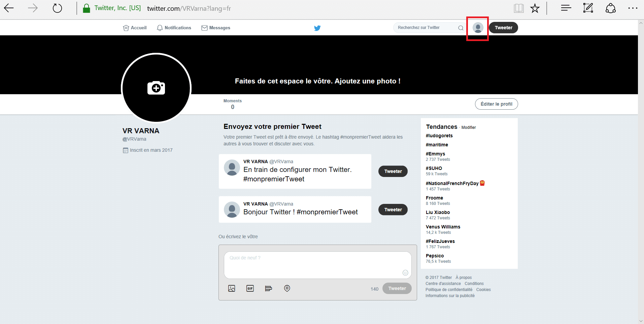644x324 pixels.
Task: Add an image with the photo icon
Action: [x=232, y=288]
